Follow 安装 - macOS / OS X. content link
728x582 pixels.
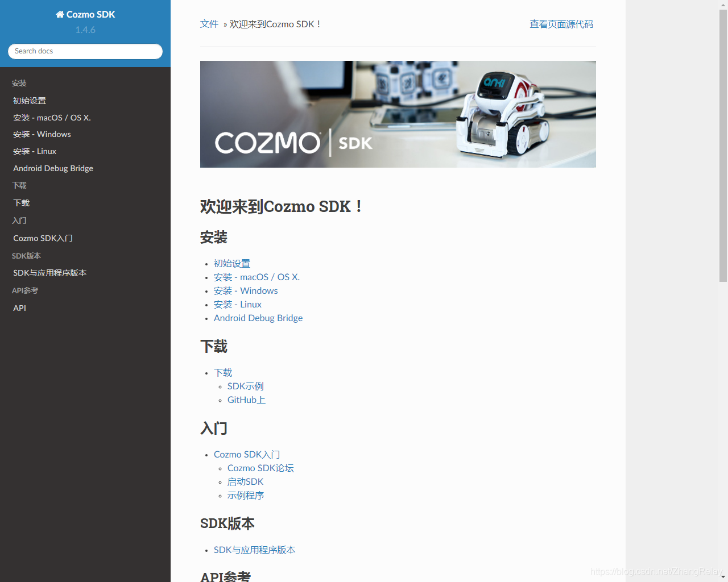pos(257,277)
